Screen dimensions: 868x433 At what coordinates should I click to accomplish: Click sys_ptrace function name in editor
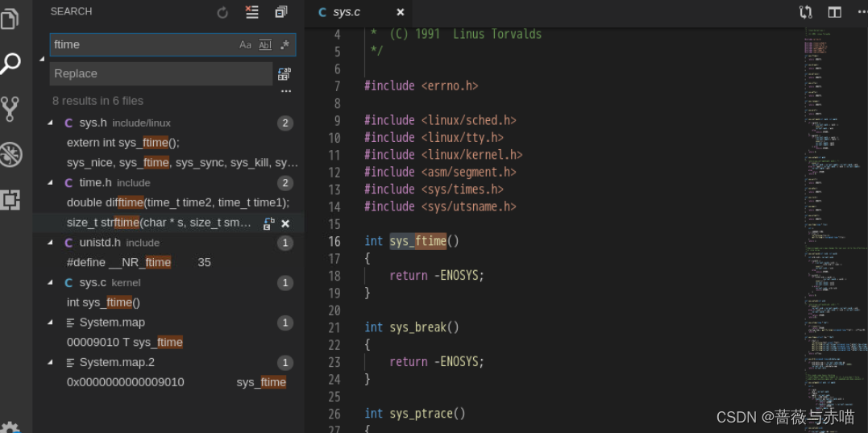[x=422, y=413]
